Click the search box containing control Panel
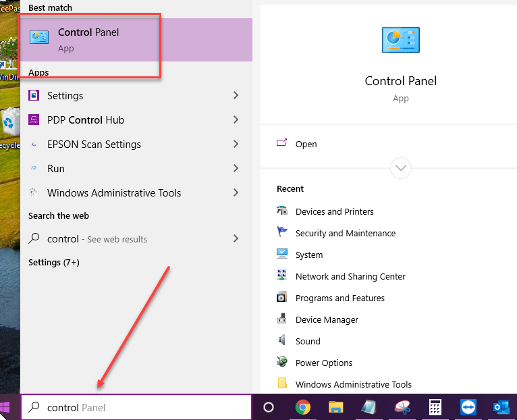This screenshot has width=517, height=420. (136, 407)
